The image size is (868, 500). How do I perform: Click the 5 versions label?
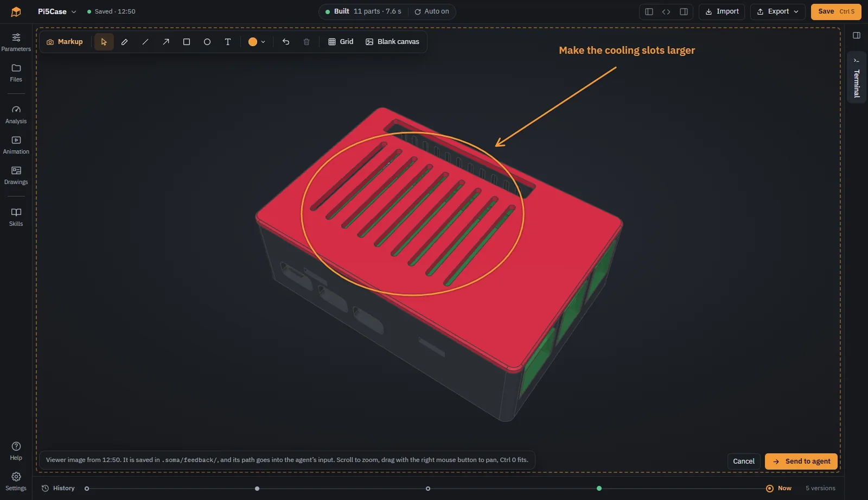(x=820, y=488)
